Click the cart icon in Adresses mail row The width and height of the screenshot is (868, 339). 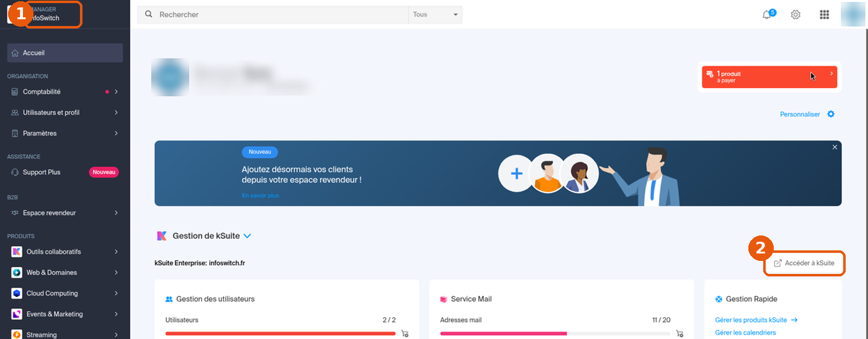coord(680,333)
